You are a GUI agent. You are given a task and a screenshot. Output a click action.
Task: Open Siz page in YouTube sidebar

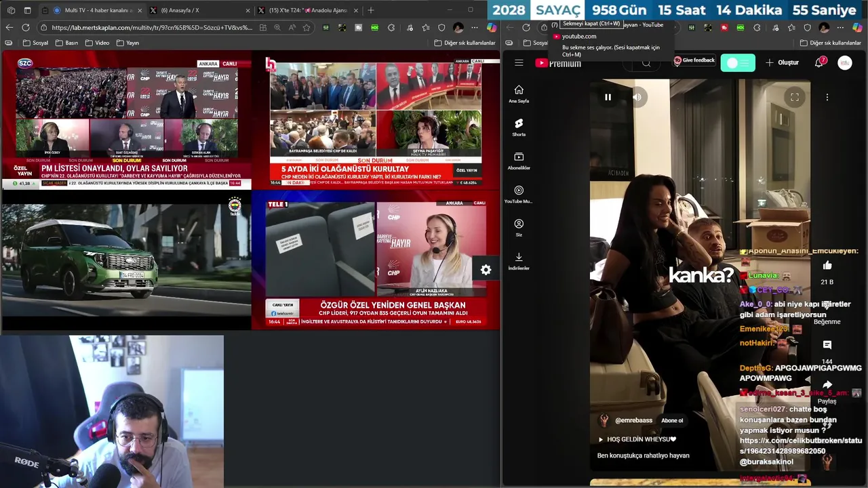[519, 227]
